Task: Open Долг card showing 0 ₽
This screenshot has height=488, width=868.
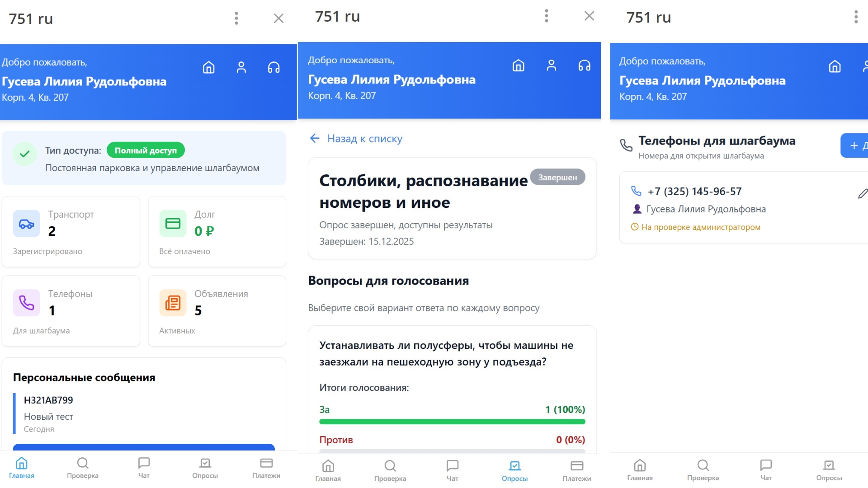Action: coord(217,231)
